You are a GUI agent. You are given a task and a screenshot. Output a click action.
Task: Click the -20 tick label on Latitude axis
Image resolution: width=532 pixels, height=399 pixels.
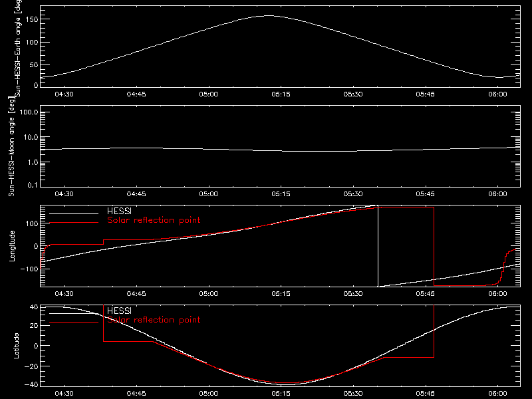tap(31, 366)
